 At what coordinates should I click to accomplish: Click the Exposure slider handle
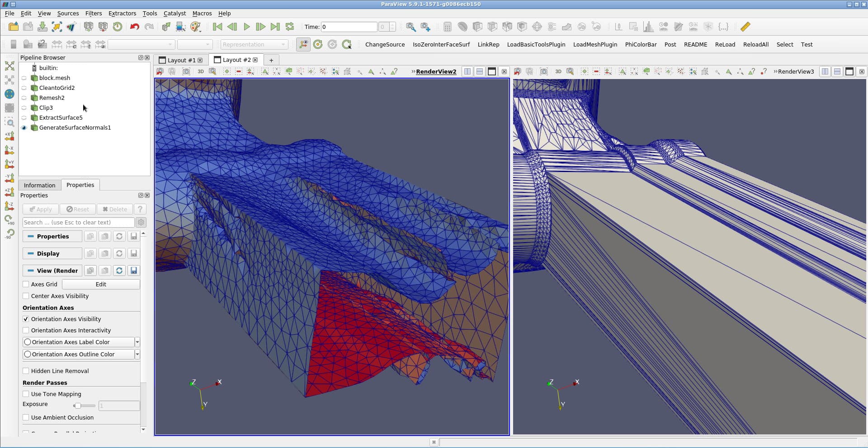click(78, 406)
